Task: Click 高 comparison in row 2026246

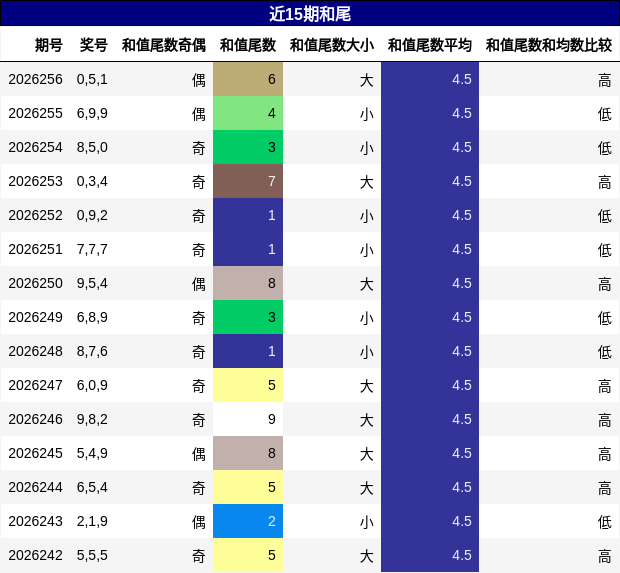Action: [605, 420]
